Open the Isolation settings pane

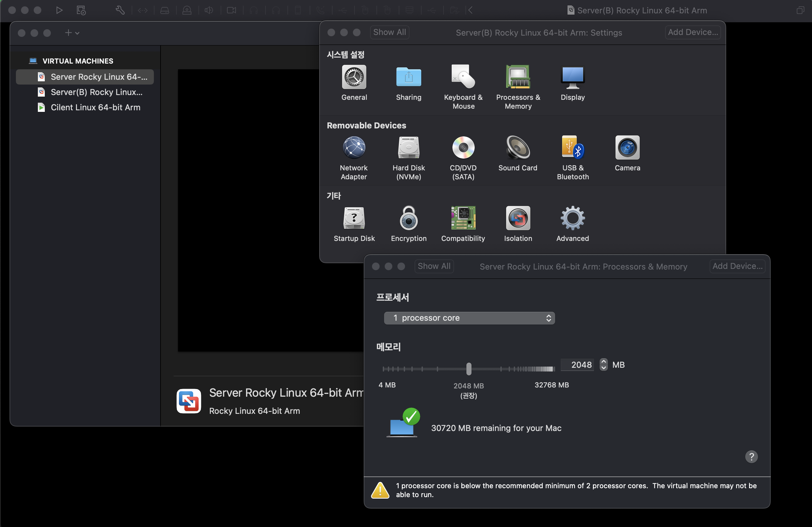pyautogui.click(x=518, y=218)
